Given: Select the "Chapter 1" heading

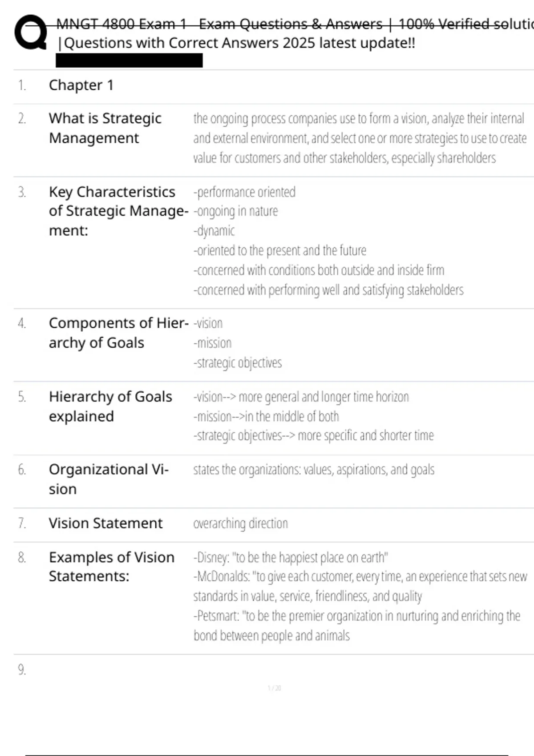Looking at the screenshot, I should [x=81, y=85].
